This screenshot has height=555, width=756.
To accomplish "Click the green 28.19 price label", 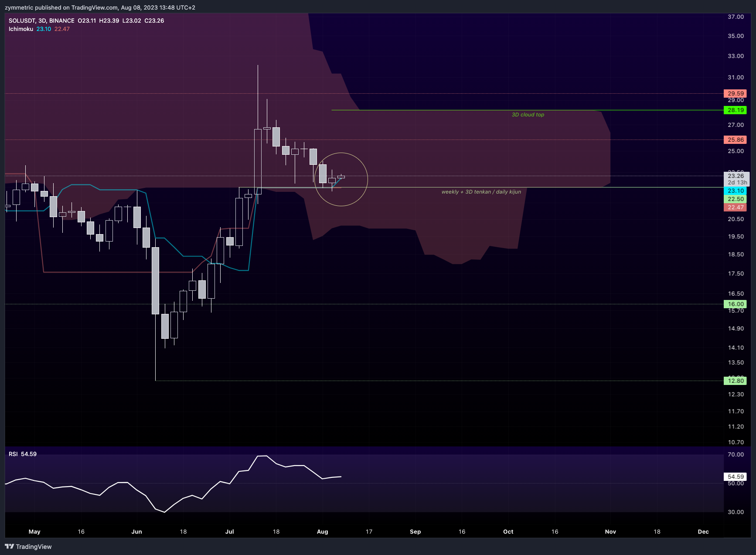I will (735, 110).
